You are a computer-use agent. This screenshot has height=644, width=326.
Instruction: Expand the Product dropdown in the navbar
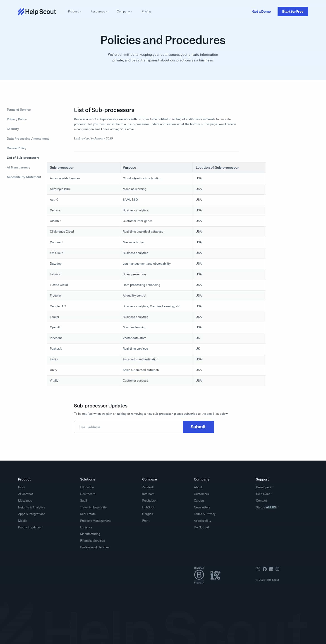click(x=74, y=12)
